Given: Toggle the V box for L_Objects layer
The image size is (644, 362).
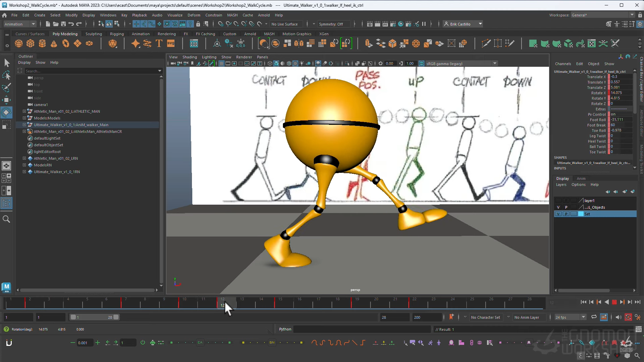Looking at the screenshot, I should point(558,207).
